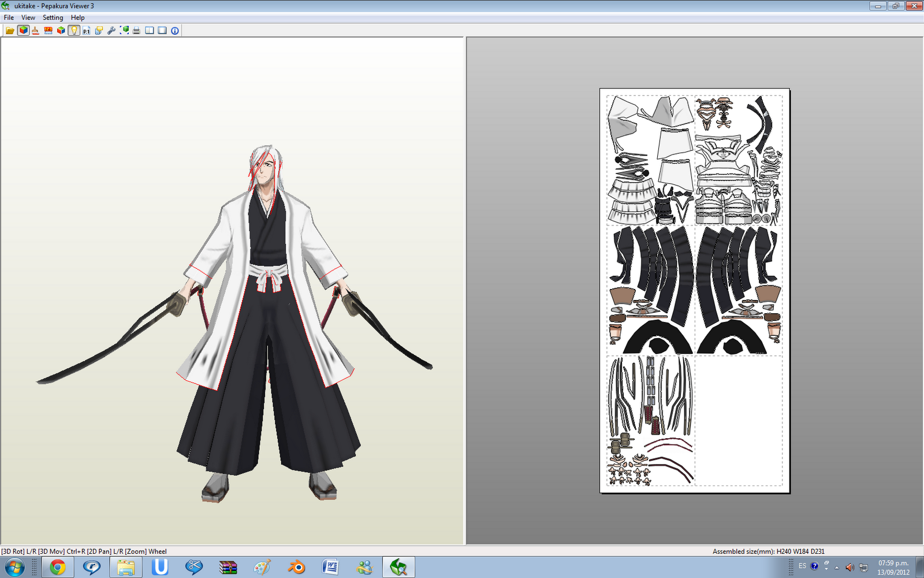Click the paintbrush icon in the toolbar

point(35,31)
